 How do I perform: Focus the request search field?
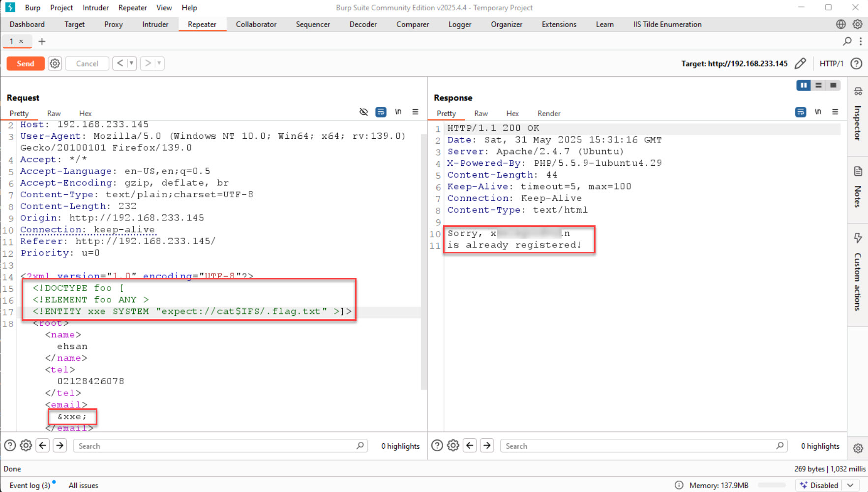(220, 446)
